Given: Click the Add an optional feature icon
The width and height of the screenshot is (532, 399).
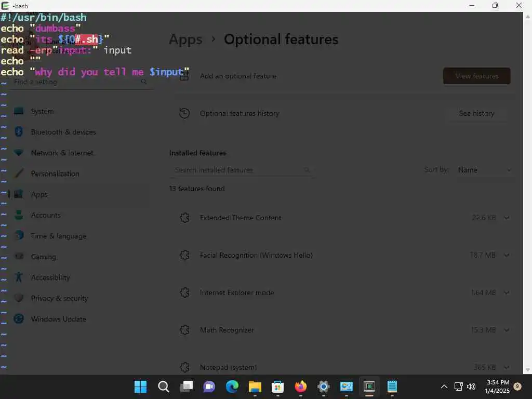Looking at the screenshot, I should point(184,76).
